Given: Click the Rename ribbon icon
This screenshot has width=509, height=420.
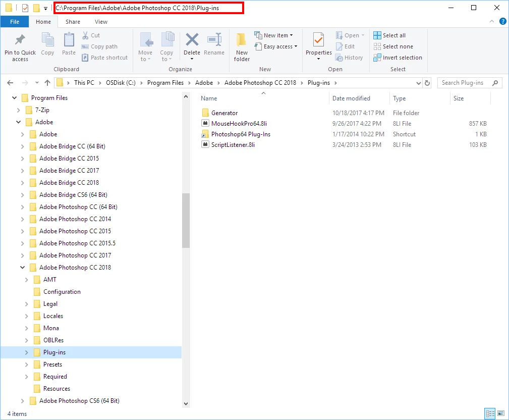Looking at the screenshot, I should [x=214, y=40].
